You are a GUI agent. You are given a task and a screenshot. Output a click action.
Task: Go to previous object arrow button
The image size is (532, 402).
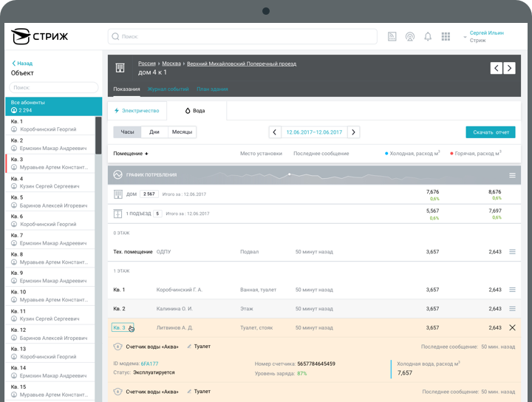[496, 68]
